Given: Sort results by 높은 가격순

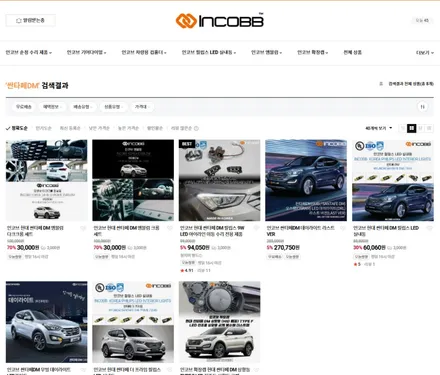Looking at the screenshot, I should [x=128, y=128].
